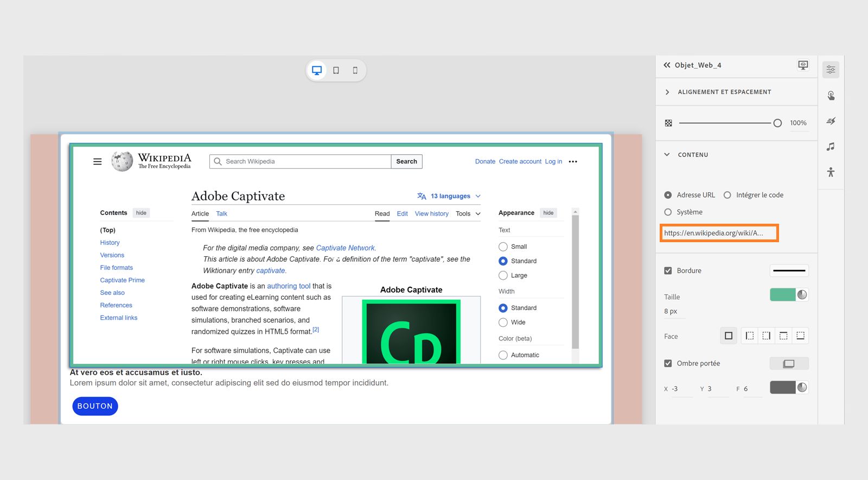Select Wide width radio option
The image size is (868, 480).
(503, 323)
